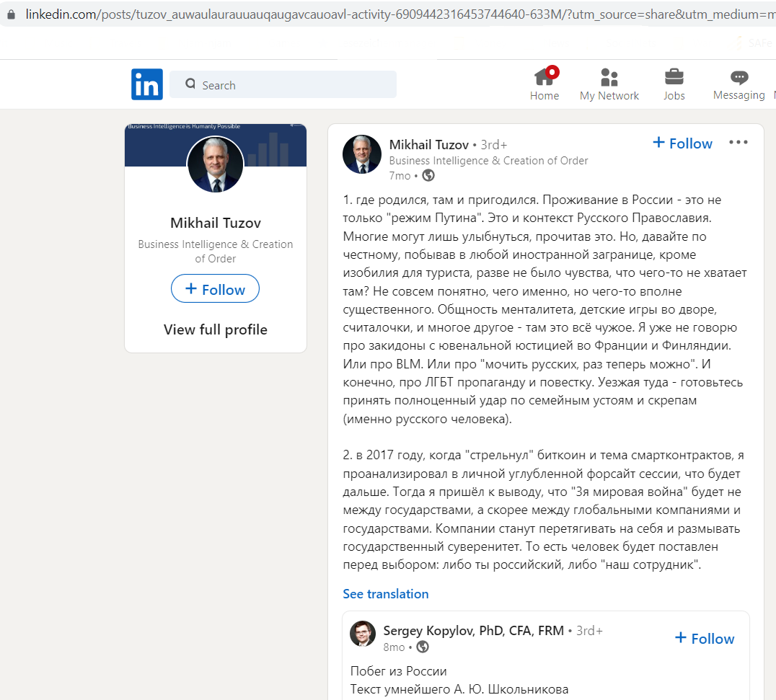Click Mikhail Tuzov's sidebar profile photo
776x700 pixels.
216,164
